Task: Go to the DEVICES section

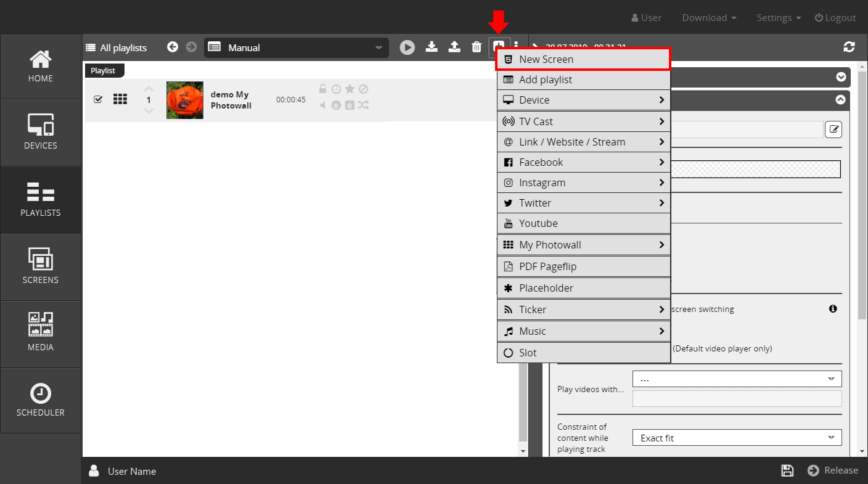Action: [41, 133]
